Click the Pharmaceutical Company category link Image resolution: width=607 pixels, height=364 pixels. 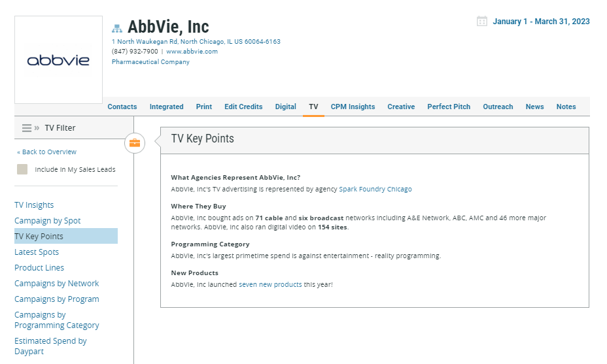[x=150, y=62]
